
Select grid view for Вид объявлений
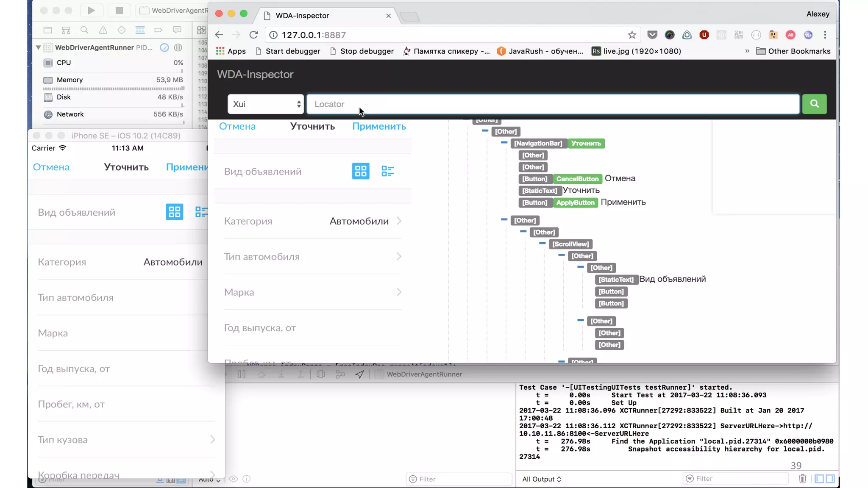pyautogui.click(x=360, y=171)
